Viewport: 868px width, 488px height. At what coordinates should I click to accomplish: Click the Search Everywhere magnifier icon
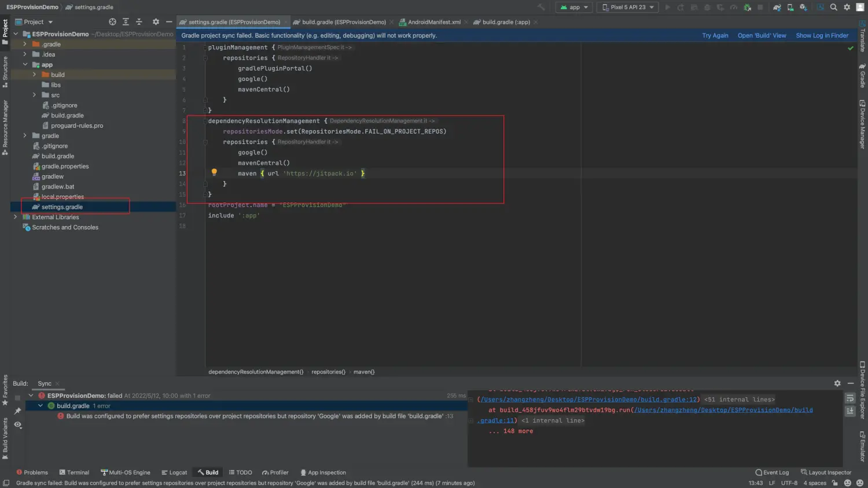[834, 8]
